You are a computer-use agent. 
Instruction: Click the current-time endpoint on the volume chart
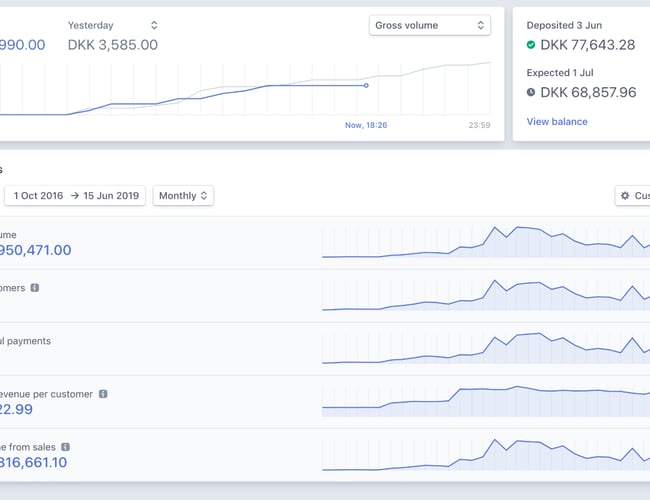(366, 86)
